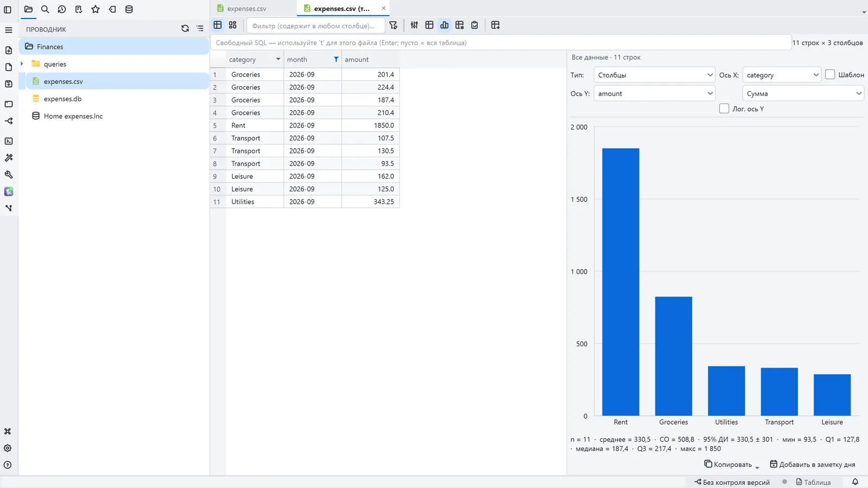The width and height of the screenshot is (868, 488).
Task: Open the magic wand icon in the left rail
Action: [9, 158]
